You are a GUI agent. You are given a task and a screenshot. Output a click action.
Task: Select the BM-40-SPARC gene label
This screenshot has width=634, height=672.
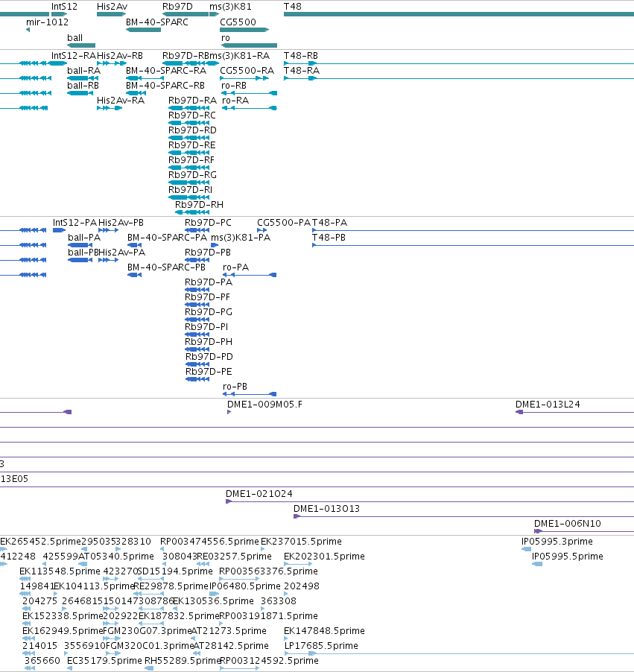[x=157, y=22]
